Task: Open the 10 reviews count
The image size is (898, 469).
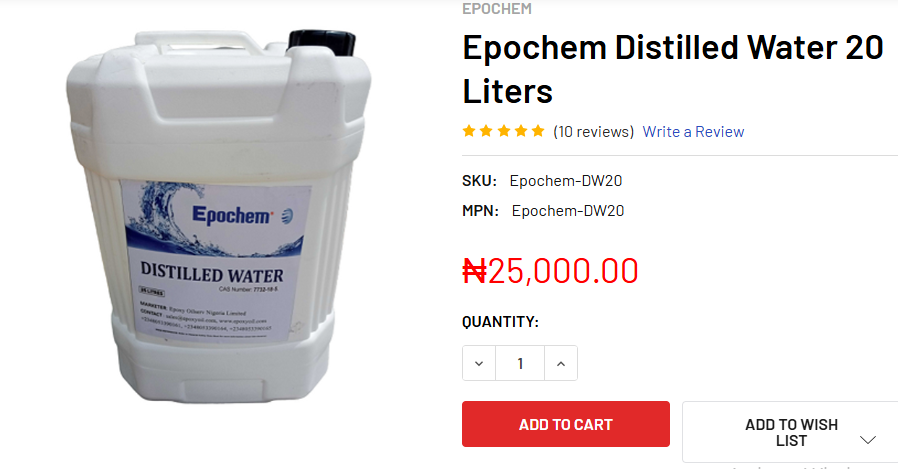Action: pyautogui.click(x=593, y=132)
